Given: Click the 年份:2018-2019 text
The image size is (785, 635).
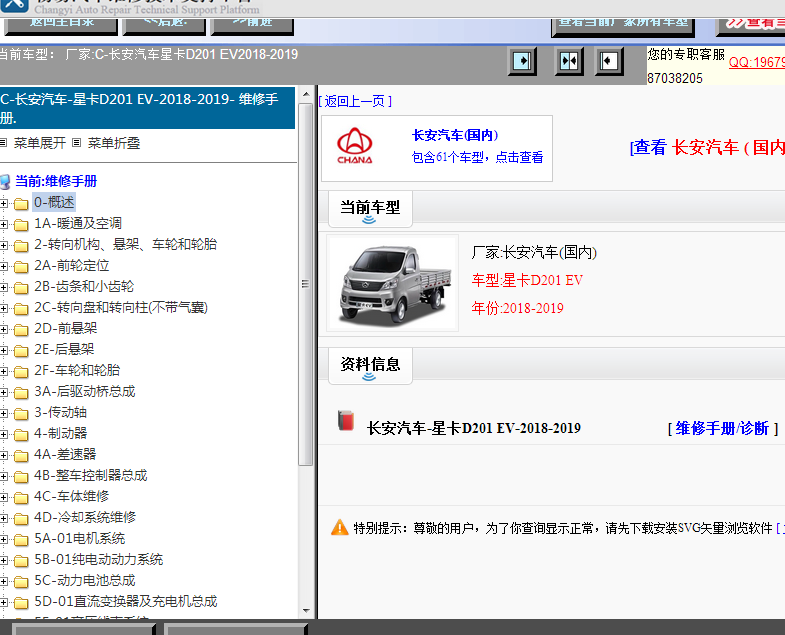Looking at the screenshot, I should click(x=518, y=308).
